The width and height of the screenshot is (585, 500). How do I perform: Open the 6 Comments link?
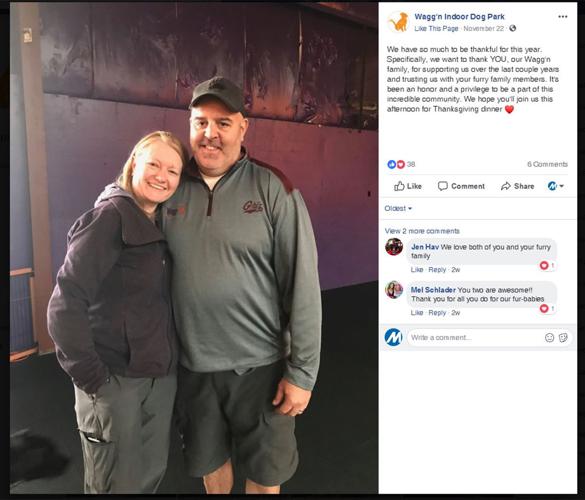(547, 164)
